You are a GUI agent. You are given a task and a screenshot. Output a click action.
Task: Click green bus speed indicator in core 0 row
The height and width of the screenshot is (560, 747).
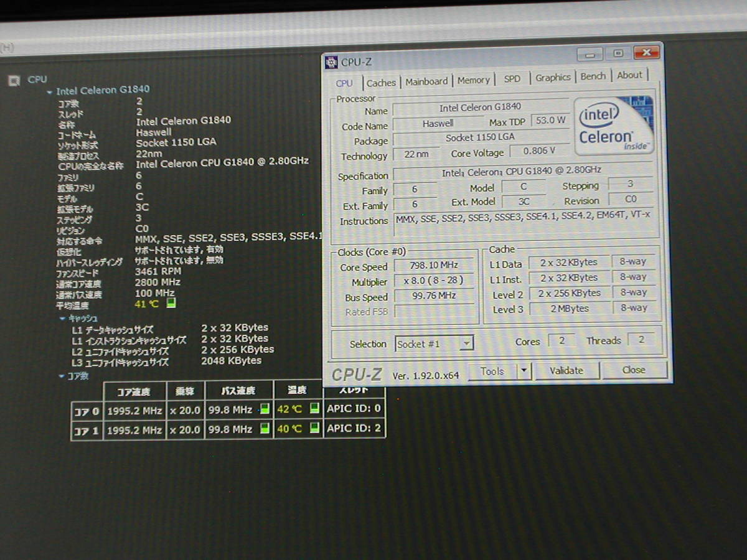click(265, 409)
